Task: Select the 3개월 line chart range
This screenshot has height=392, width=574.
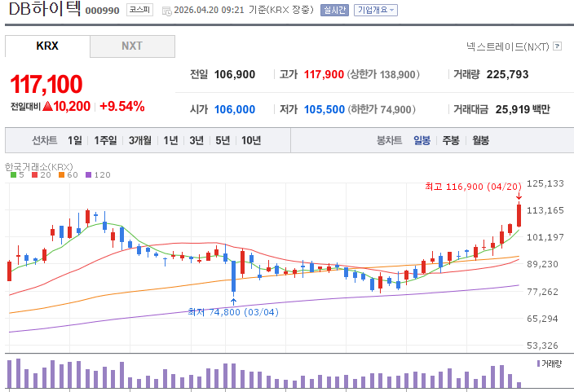Action: tap(140, 140)
